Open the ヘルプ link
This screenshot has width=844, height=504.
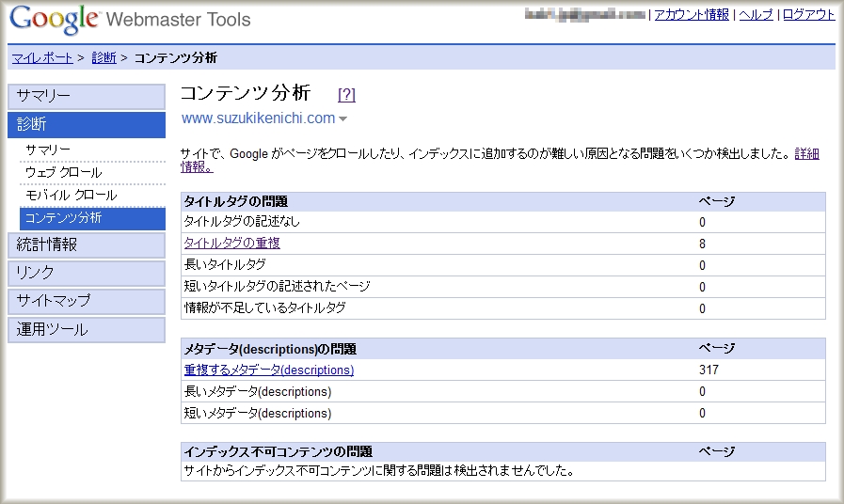point(756,14)
